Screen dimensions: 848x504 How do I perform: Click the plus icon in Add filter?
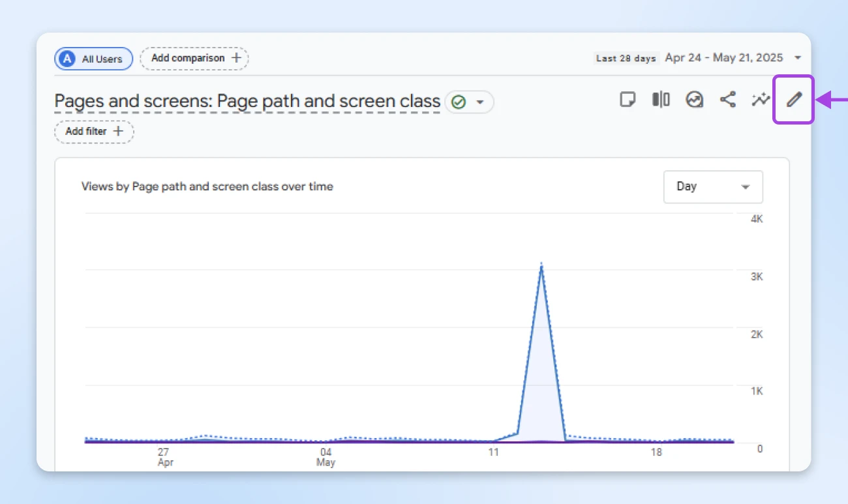coord(118,131)
